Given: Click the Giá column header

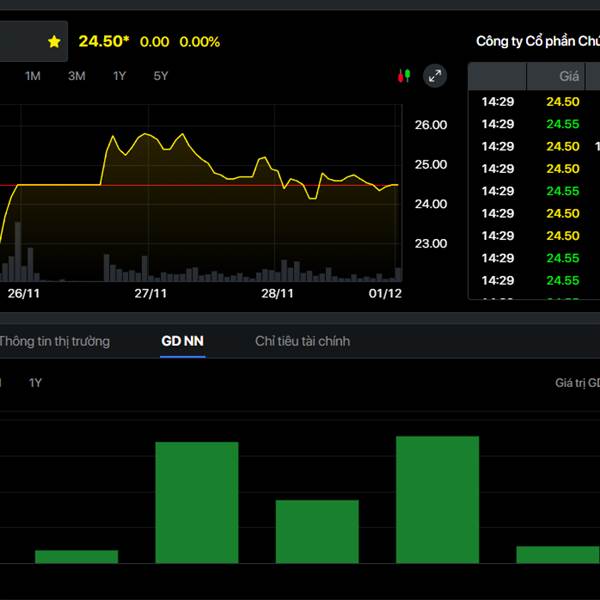Looking at the screenshot, I should pyautogui.click(x=569, y=76).
